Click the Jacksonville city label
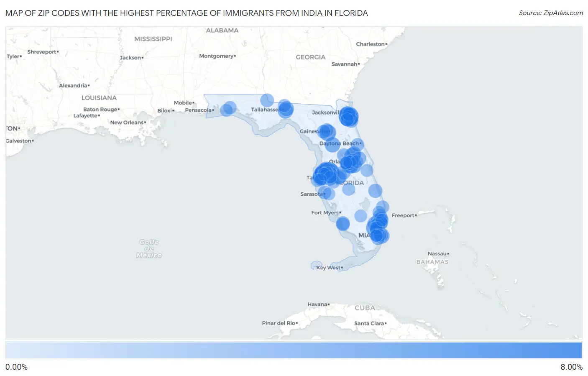 click(x=326, y=113)
